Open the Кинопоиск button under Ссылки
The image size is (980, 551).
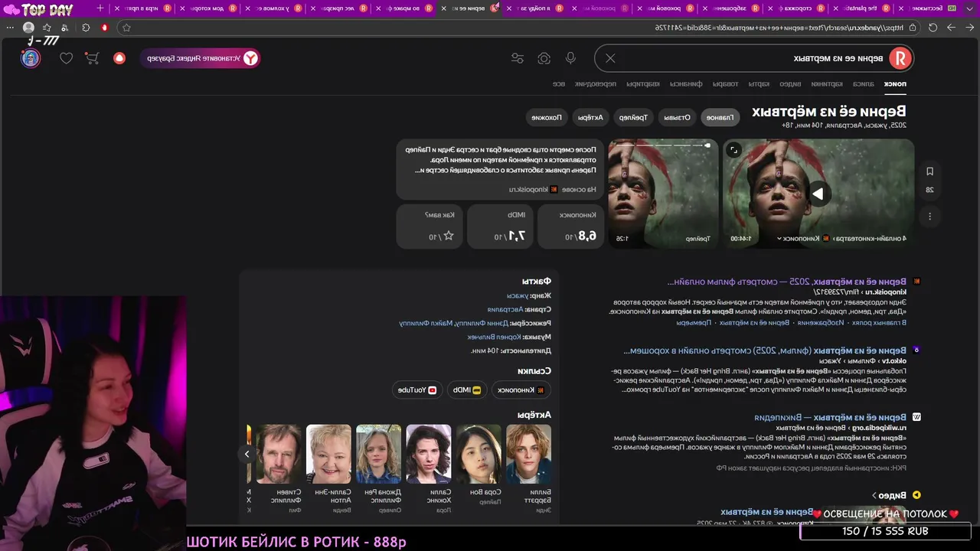tap(521, 390)
